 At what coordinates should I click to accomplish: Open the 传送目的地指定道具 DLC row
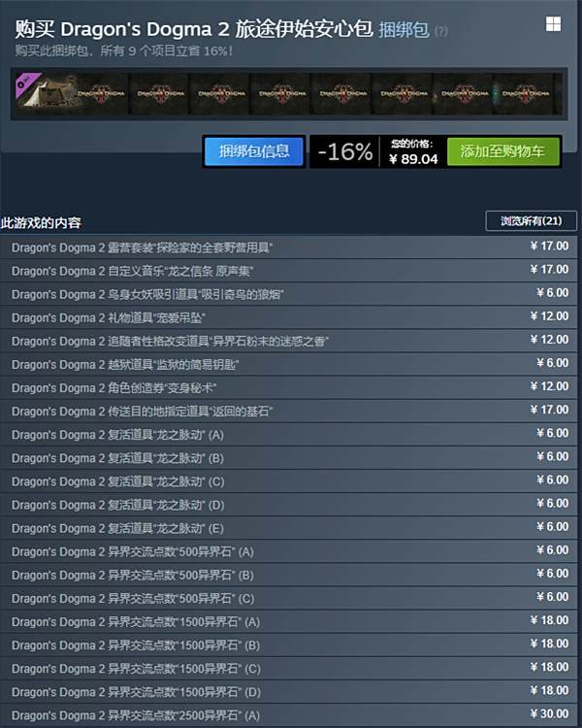pos(288,411)
